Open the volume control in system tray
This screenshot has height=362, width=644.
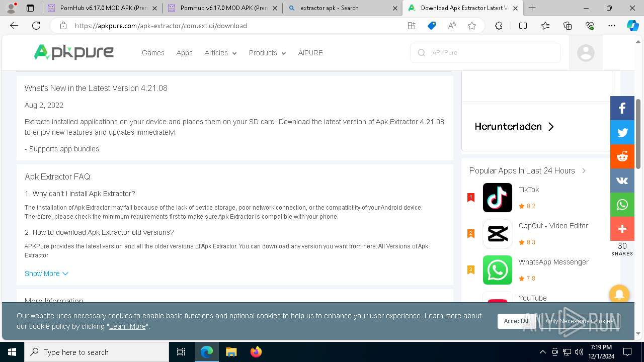579,352
